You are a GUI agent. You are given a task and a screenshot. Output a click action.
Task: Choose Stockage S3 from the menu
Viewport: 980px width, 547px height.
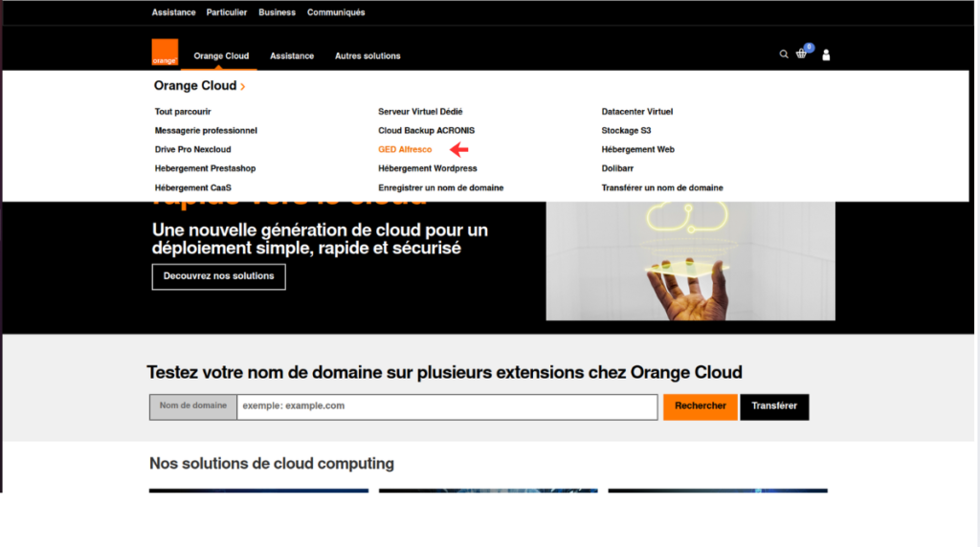point(626,131)
